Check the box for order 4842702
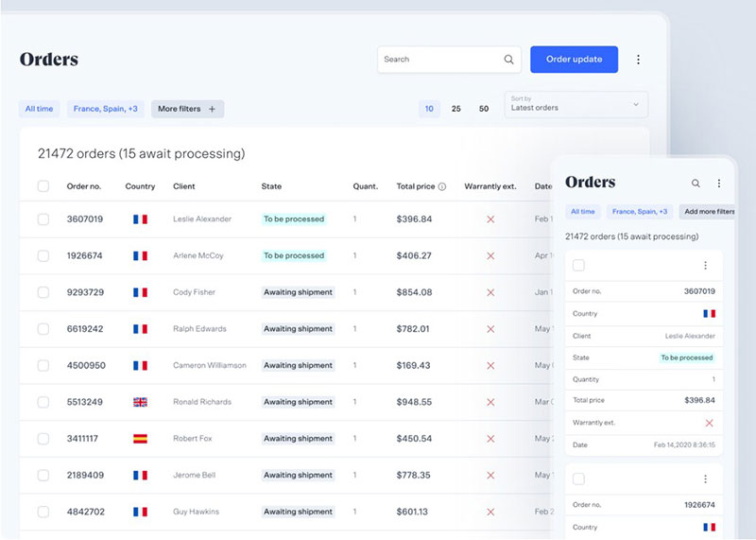Image resolution: width=756 pixels, height=540 pixels. [x=43, y=512]
